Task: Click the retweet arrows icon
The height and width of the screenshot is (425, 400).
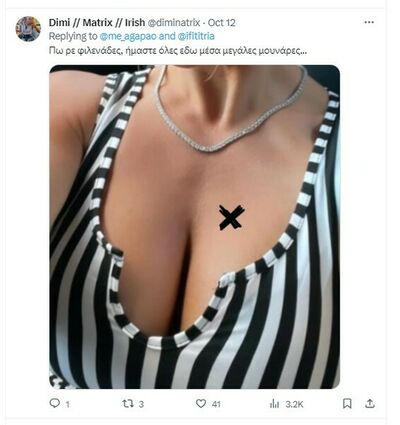Action: click(128, 404)
